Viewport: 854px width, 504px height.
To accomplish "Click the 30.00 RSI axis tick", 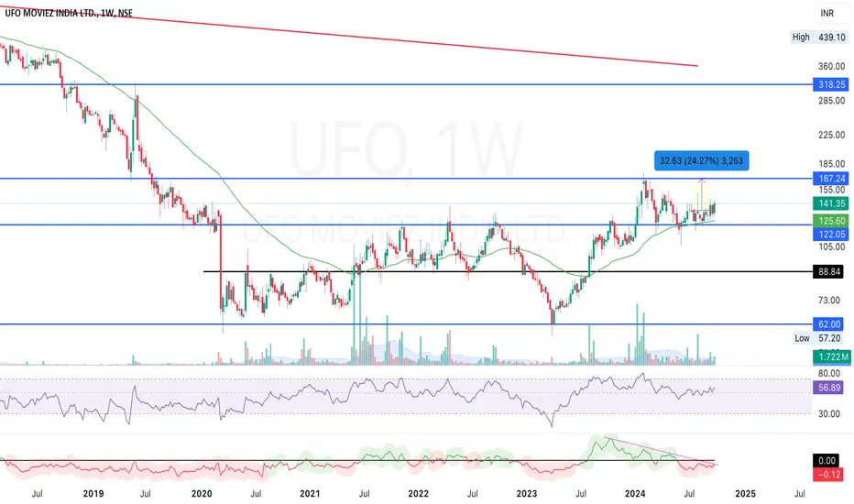I will (x=829, y=413).
